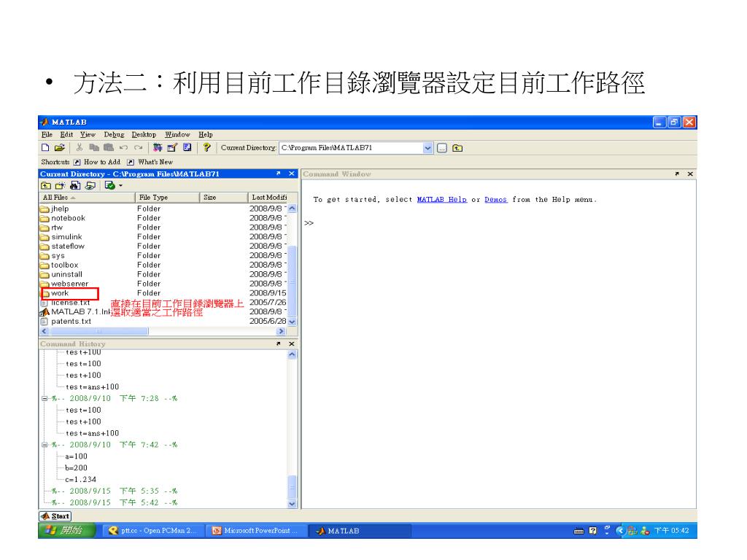Click the yellow question mark Help icon

click(206, 147)
